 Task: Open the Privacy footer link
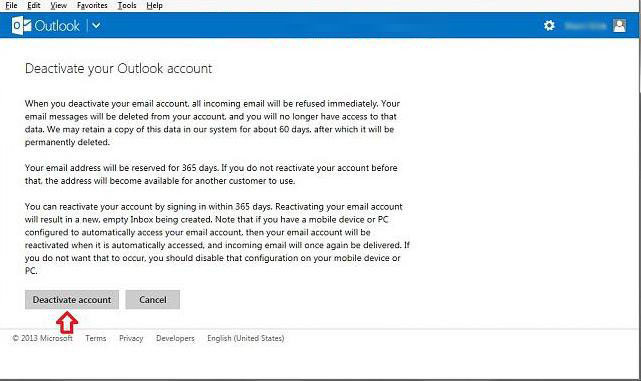(x=131, y=338)
